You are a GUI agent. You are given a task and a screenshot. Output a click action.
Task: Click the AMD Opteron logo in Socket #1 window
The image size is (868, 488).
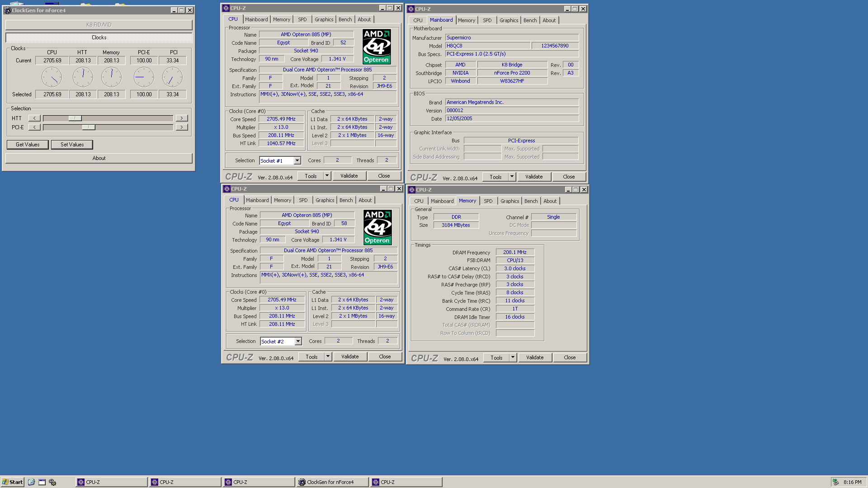pyautogui.click(x=377, y=47)
